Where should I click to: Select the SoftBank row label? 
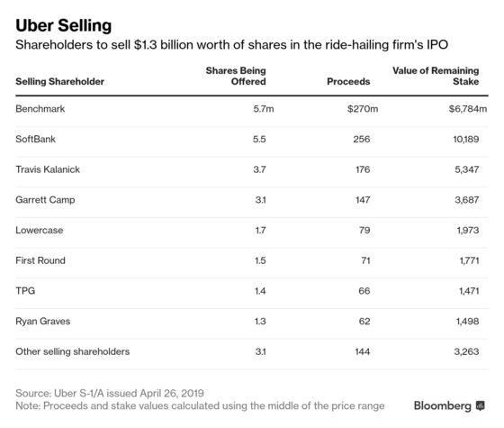coord(35,139)
